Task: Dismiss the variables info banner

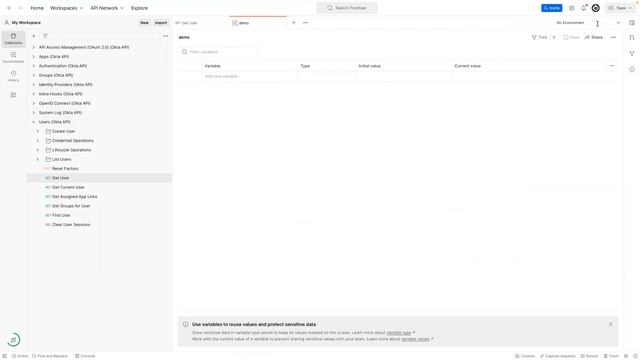Action: 611,324
